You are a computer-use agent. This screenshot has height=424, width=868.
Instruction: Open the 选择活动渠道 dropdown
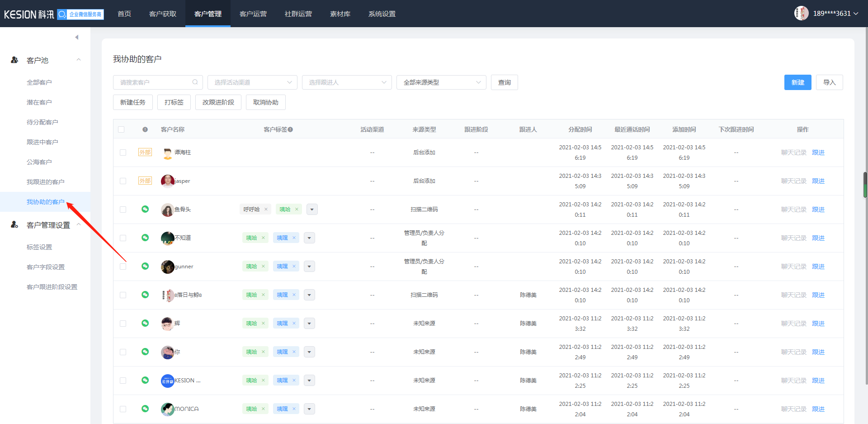tap(252, 82)
